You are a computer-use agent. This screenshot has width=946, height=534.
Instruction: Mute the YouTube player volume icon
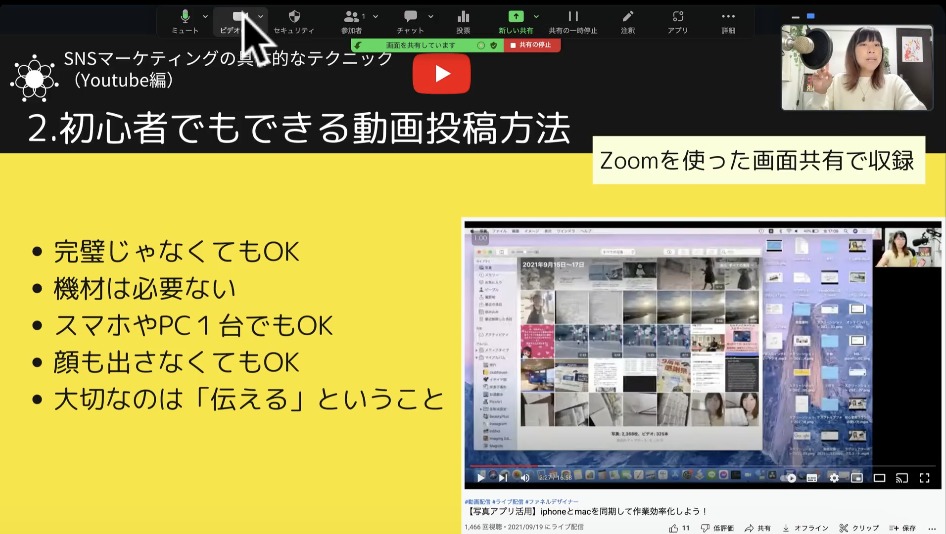tap(525, 477)
